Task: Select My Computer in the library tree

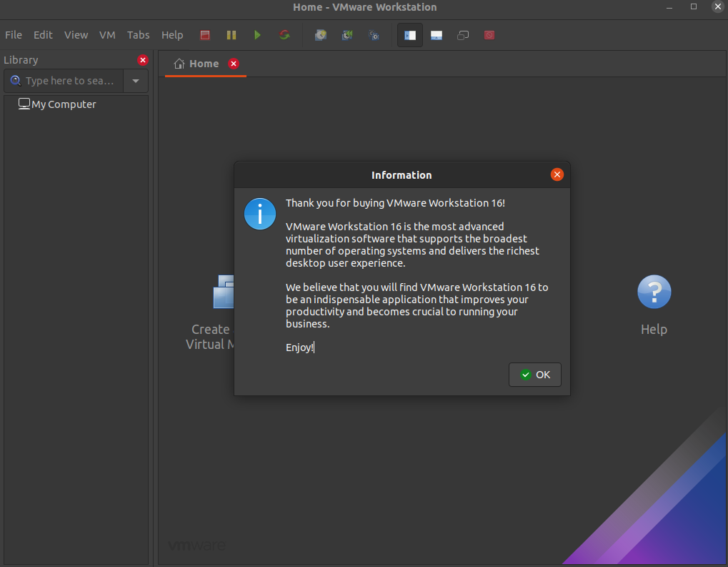Action: [57, 104]
